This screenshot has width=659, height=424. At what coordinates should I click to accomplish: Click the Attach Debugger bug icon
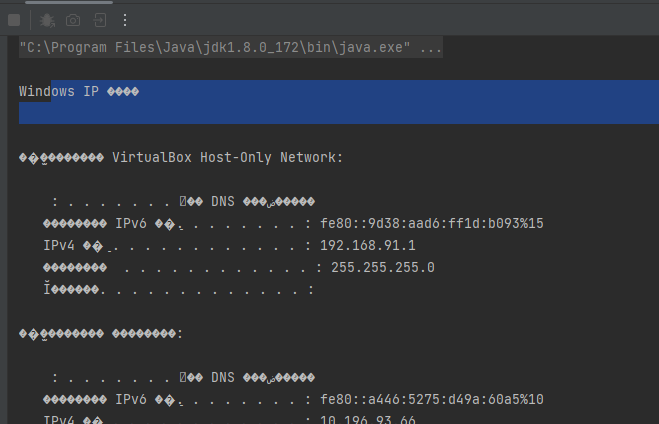(x=47, y=20)
